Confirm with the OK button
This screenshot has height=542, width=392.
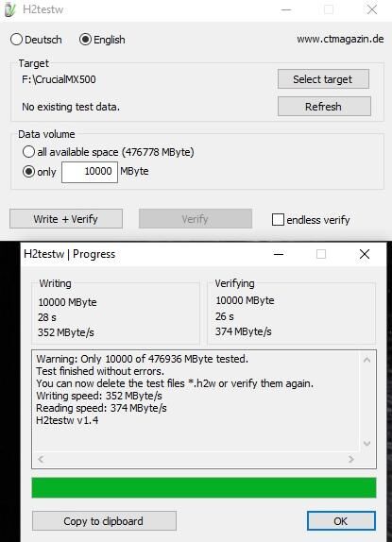341,521
